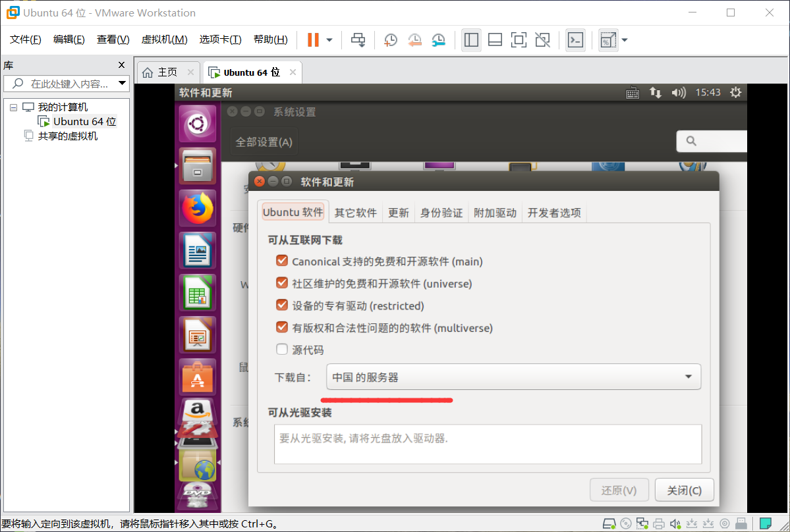Click the printer status bar icon

coord(658,524)
